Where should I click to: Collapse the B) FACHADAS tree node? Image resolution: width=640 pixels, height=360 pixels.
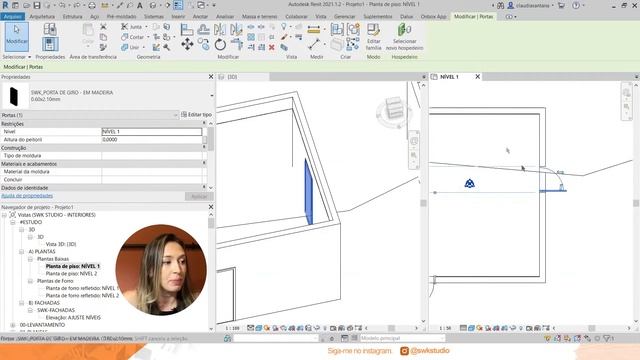click(22, 303)
